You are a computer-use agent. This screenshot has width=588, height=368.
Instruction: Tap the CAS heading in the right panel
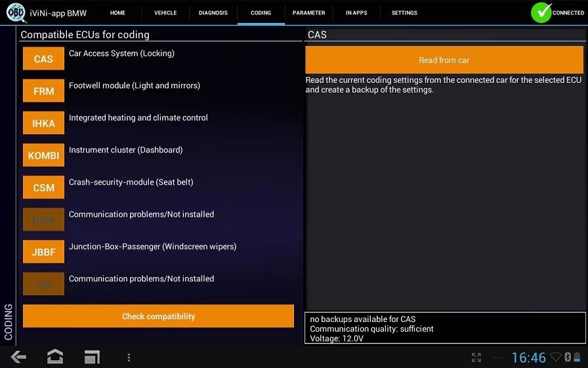click(317, 35)
